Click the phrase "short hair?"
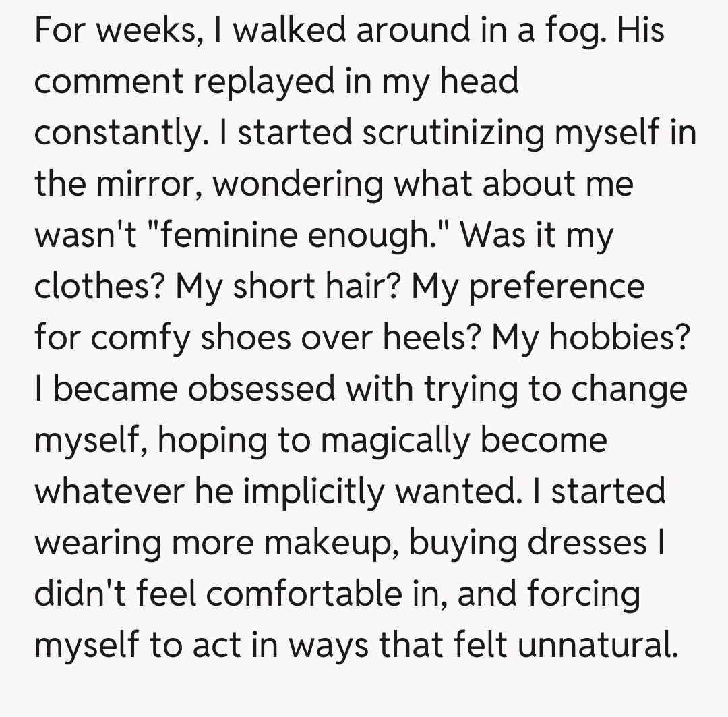 tap(313, 287)
